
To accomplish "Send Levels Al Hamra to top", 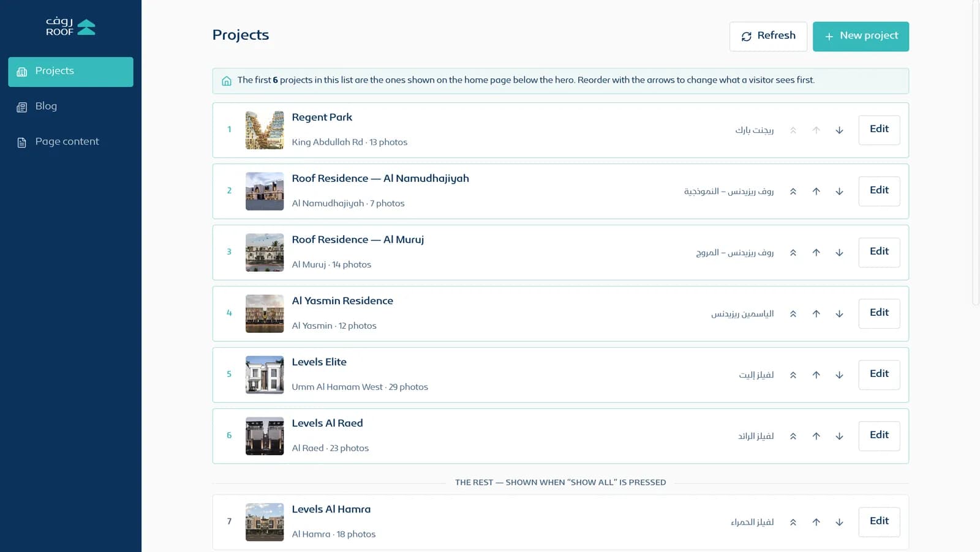I will click(793, 522).
